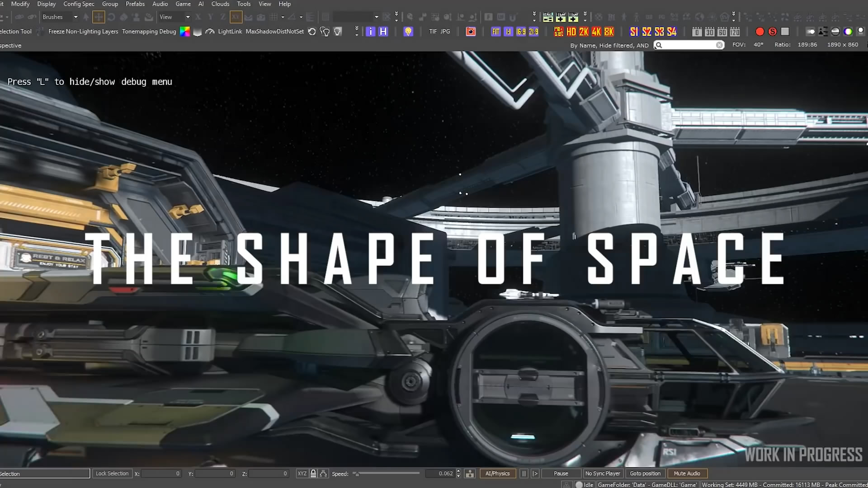Click the Lock Selection button
The height and width of the screenshot is (488, 868).
click(x=112, y=474)
